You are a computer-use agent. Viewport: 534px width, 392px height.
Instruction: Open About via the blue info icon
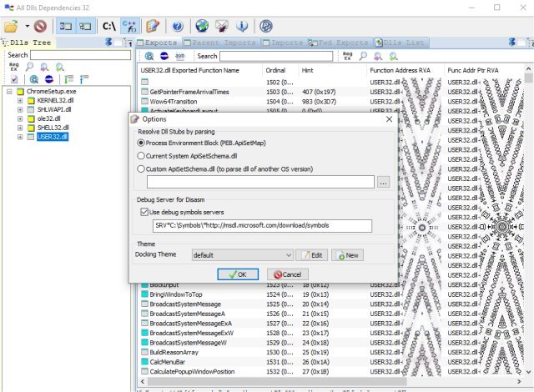point(242,26)
